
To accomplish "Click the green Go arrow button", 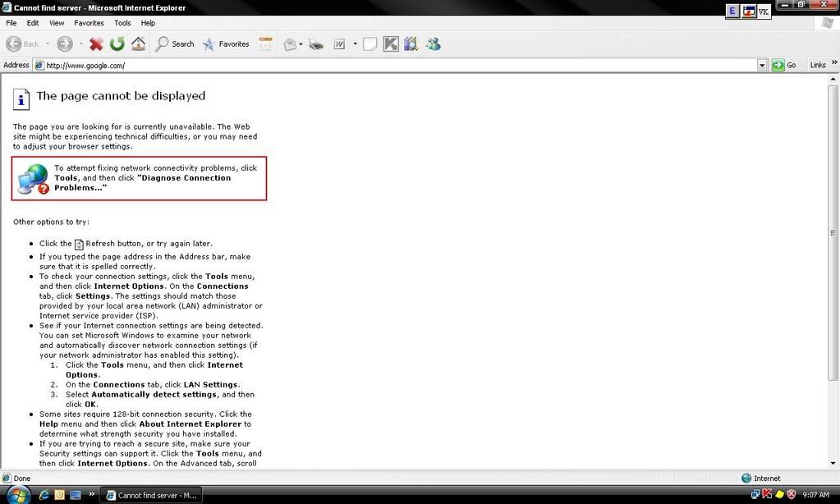I will (778, 66).
